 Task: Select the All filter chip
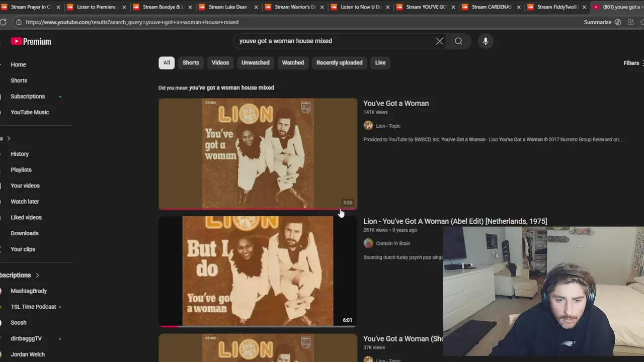(x=167, y=63)
